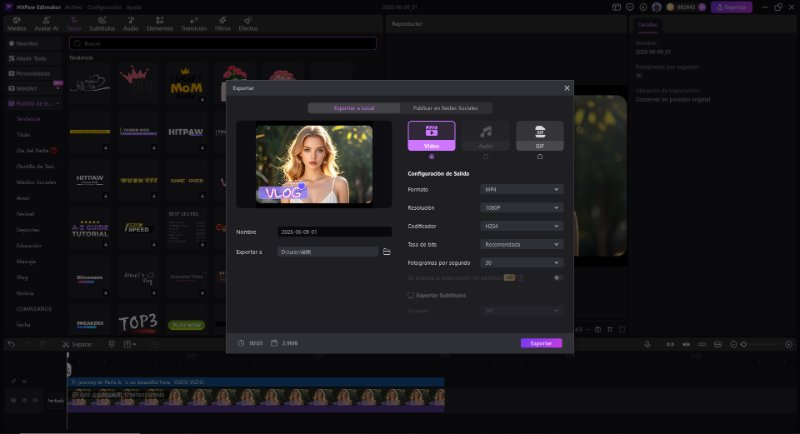The width and height of the screenshot is (800, 434).
Task: Open Favoritos in the left sidebar
Action: tap(34, 44)
